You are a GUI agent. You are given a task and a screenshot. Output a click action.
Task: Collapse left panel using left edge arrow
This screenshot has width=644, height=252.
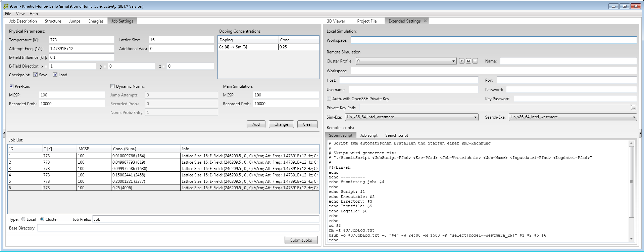[x=4, y=133]
